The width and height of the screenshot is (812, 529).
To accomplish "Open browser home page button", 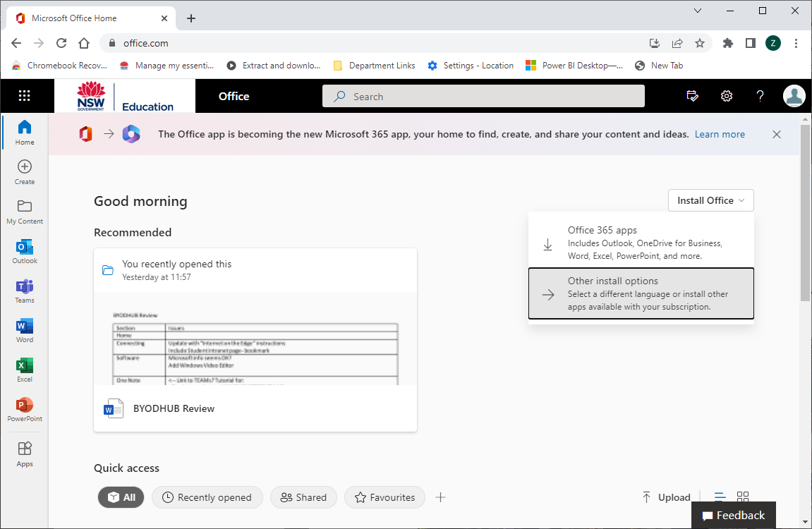I will tap(84, 43).
